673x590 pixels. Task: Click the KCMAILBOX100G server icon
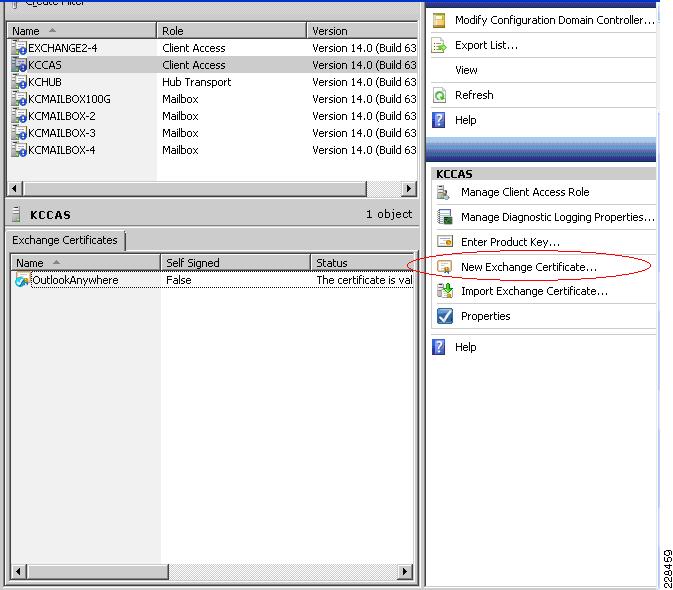coord(19,99)
